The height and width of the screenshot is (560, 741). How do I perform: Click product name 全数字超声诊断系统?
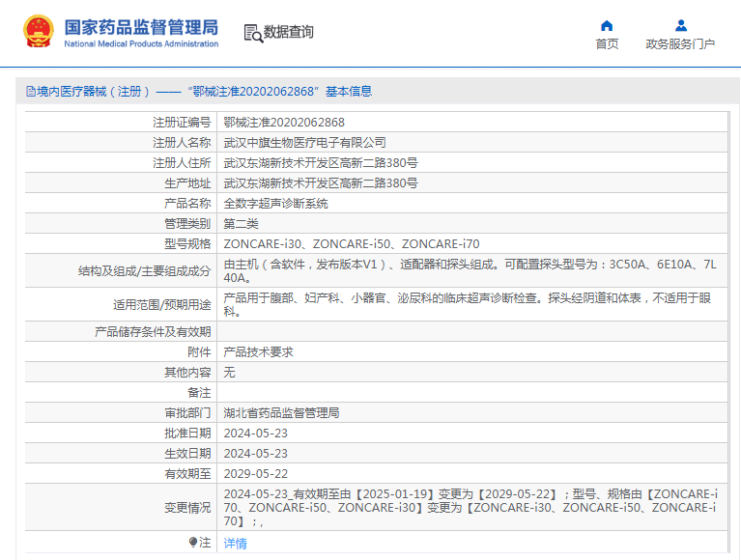[x=275, y=204]
